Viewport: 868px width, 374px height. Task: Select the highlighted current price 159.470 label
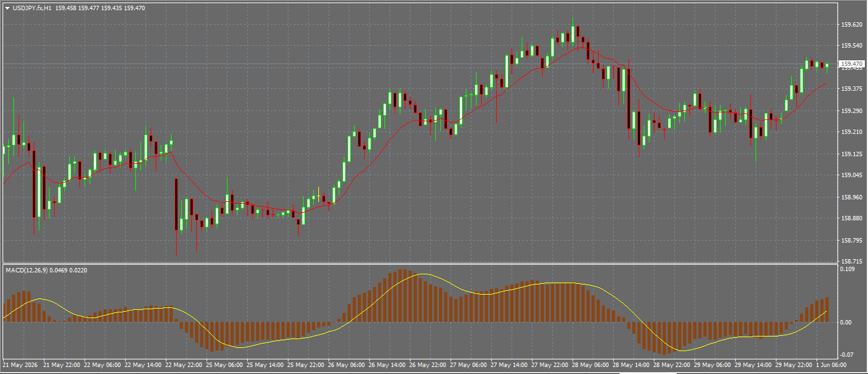852,64
